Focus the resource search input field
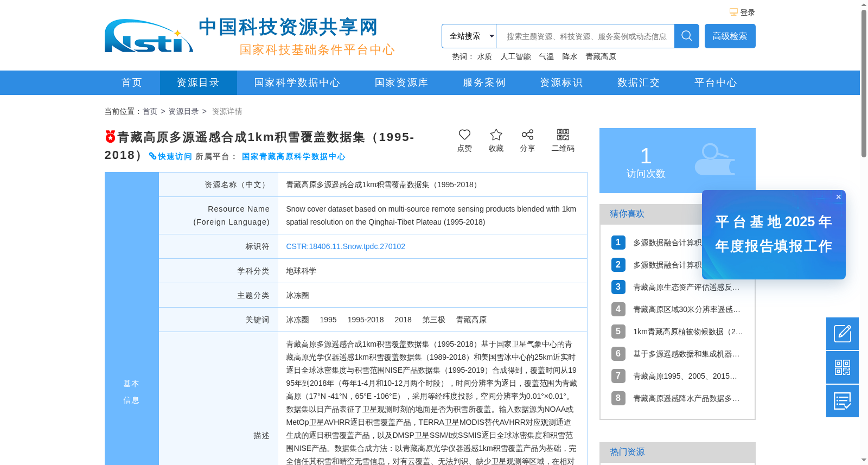 (x=585, y=36)
